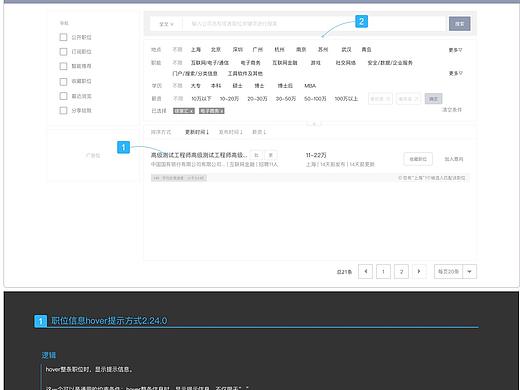Pick salary range 30-50万
Viewport: 520px width, 390px height.
[286, 99]
